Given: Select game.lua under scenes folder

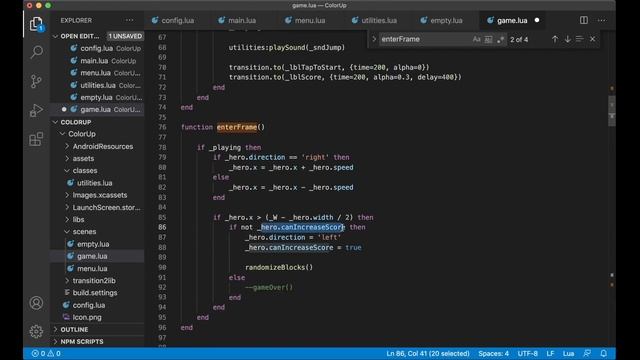Looking at the screenshot, I should 97,256.
